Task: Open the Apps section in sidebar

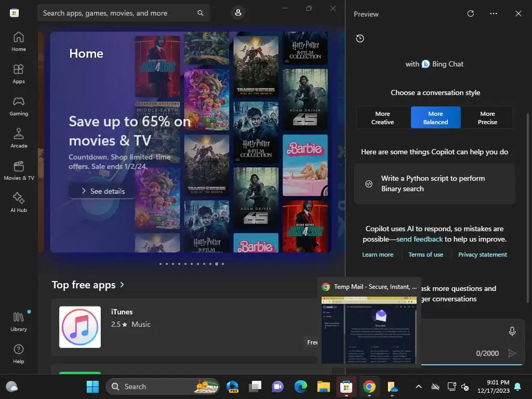Action: [19, 74]
